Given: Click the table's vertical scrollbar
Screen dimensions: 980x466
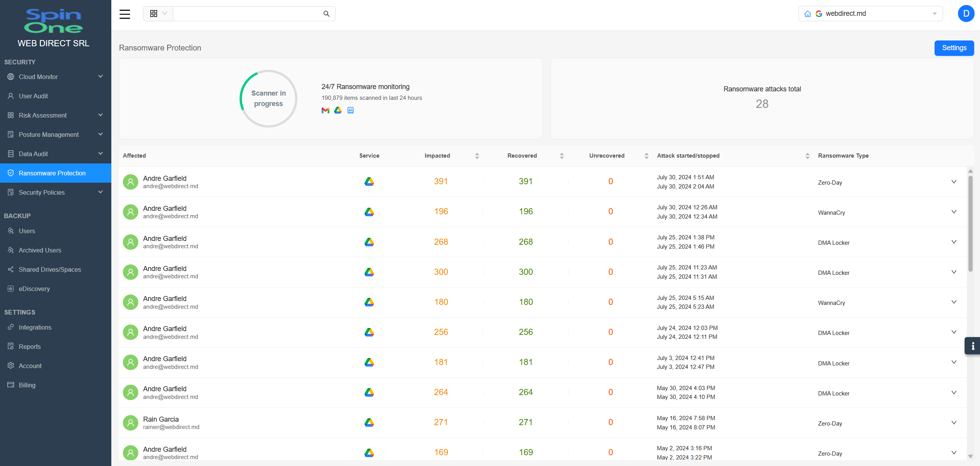Looking at the screenshot, I should tap(970, 224).
